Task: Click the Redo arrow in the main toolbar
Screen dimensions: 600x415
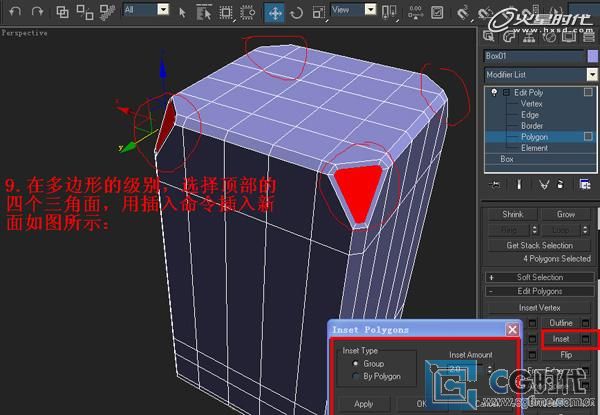Action: (37, 11)
